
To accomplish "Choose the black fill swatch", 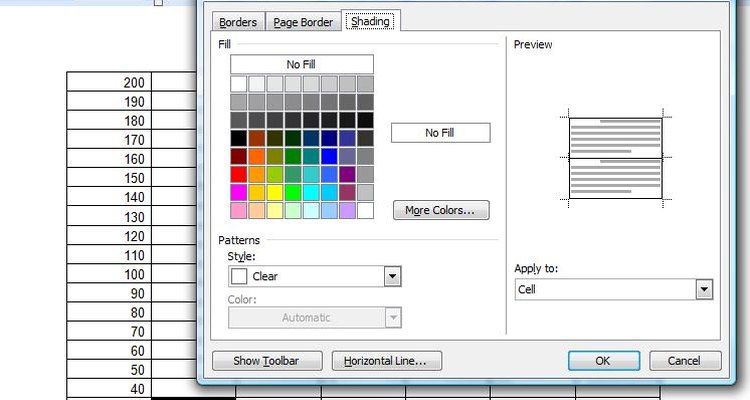I will [239, 138].
